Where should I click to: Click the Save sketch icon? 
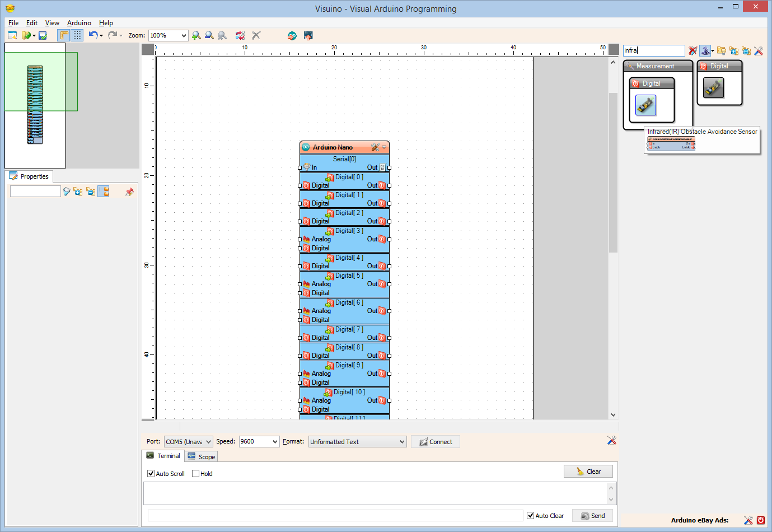pos(42,35)
